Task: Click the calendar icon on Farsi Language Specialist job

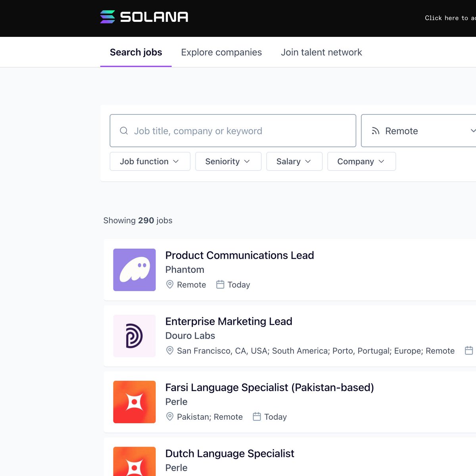Action: pos(257,416)
